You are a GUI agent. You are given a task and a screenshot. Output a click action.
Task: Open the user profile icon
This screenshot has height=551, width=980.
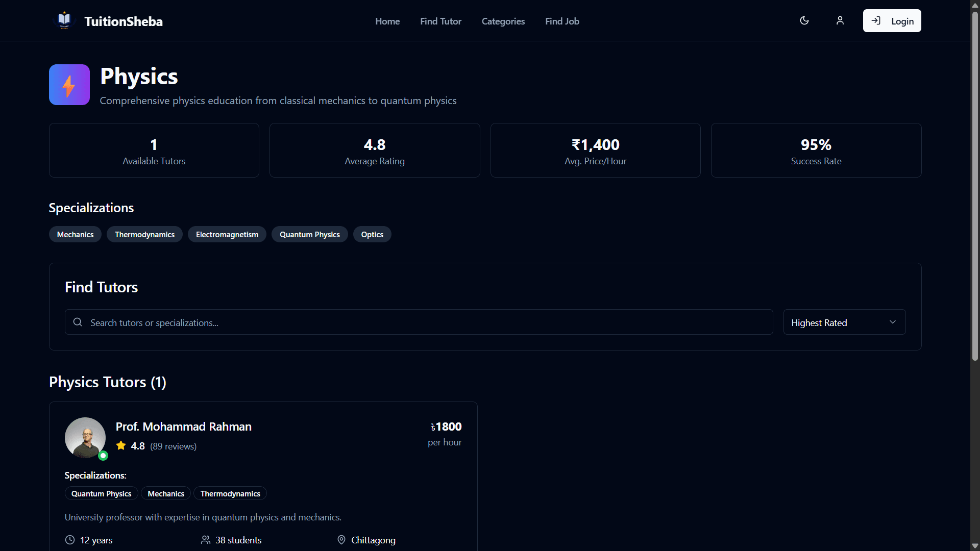(840, 21)
